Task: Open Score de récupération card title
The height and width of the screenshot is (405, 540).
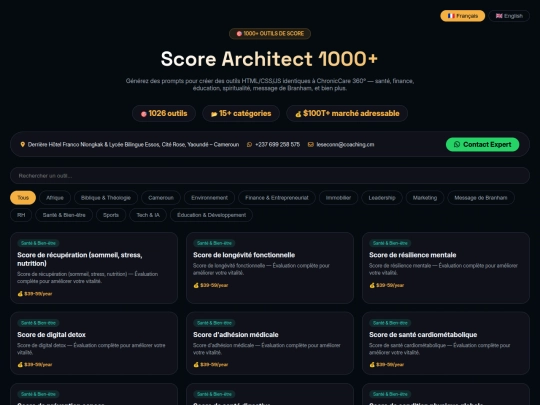Action: 80,259
